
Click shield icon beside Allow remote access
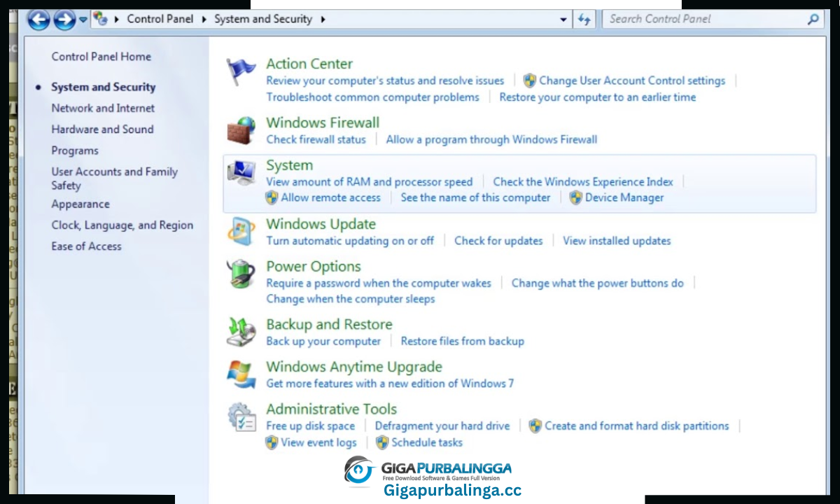coord(272,197)
